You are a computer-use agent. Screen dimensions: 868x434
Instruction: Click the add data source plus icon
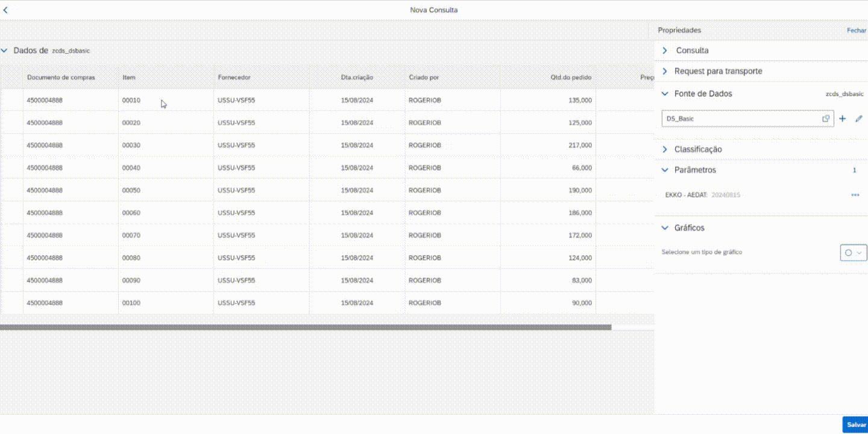click(x=843, y=119)
